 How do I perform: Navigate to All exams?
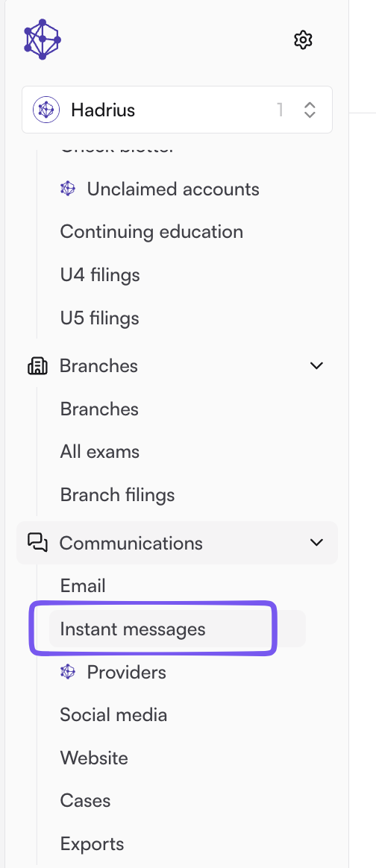[100, 452]
